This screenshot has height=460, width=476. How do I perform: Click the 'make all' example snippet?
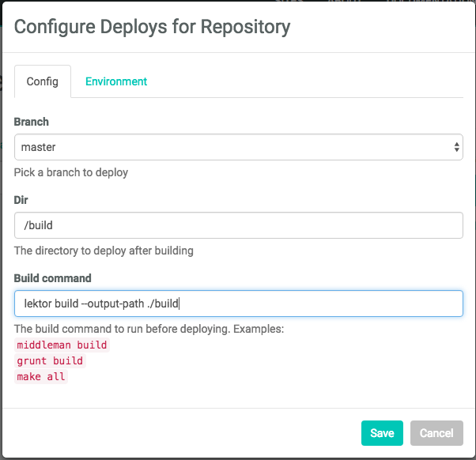point(42,376)
